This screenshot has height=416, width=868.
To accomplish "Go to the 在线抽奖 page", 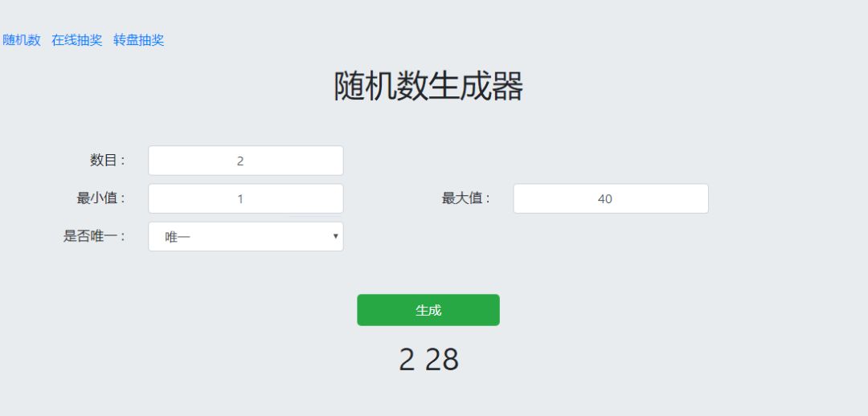I will click(77, 40).
